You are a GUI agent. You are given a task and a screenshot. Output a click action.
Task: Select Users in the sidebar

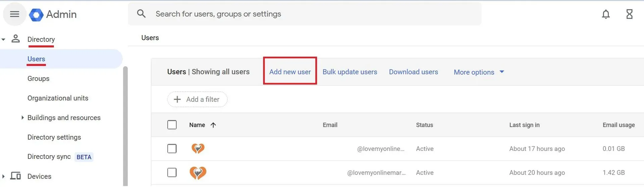tap(36, 59)
